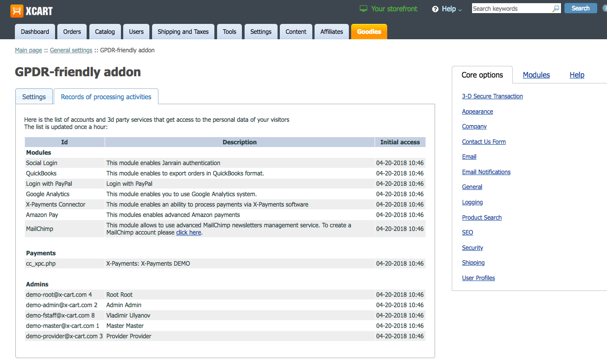Open the Email core option
Image resolution: width=607 pixels, height=364 pixels.
tap(469, 157)
